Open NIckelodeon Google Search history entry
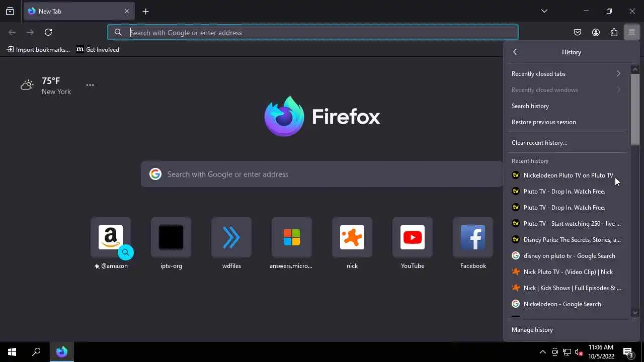 [567, 304]
